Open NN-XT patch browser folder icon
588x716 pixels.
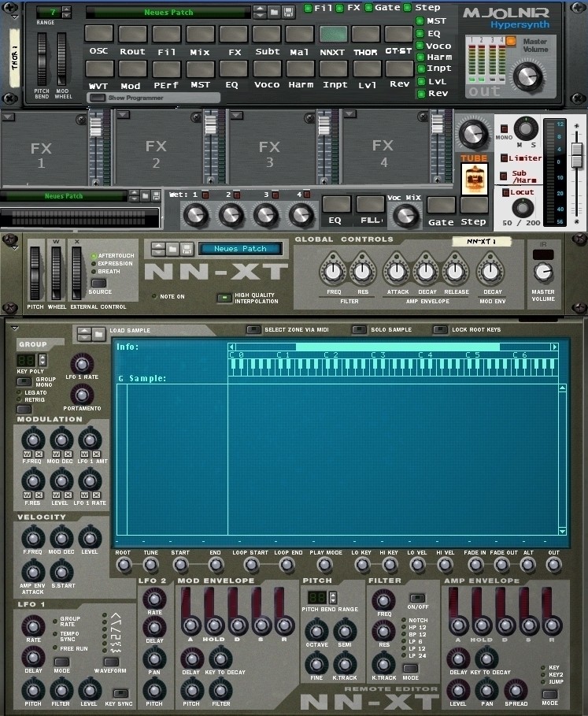pyautogui.click(x=172, y=249)
